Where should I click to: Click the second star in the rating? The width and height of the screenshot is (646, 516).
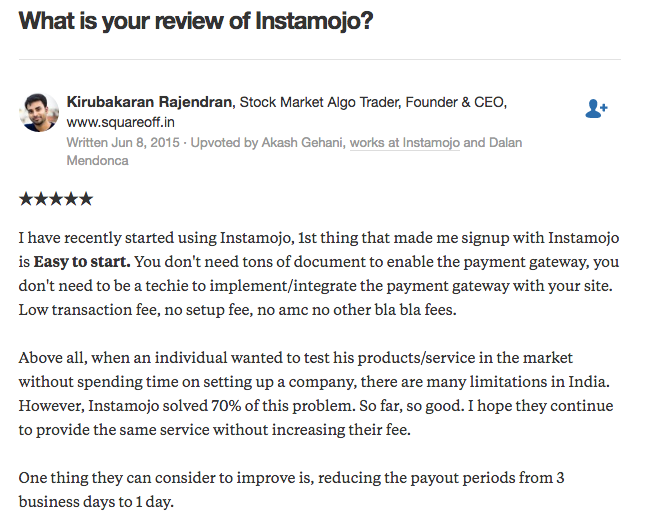tap(40, 199)
